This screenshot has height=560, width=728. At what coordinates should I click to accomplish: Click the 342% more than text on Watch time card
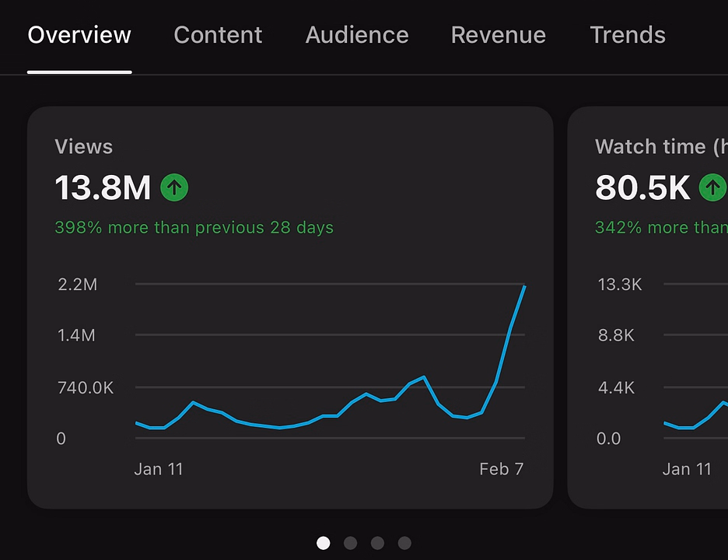point(661,228)
